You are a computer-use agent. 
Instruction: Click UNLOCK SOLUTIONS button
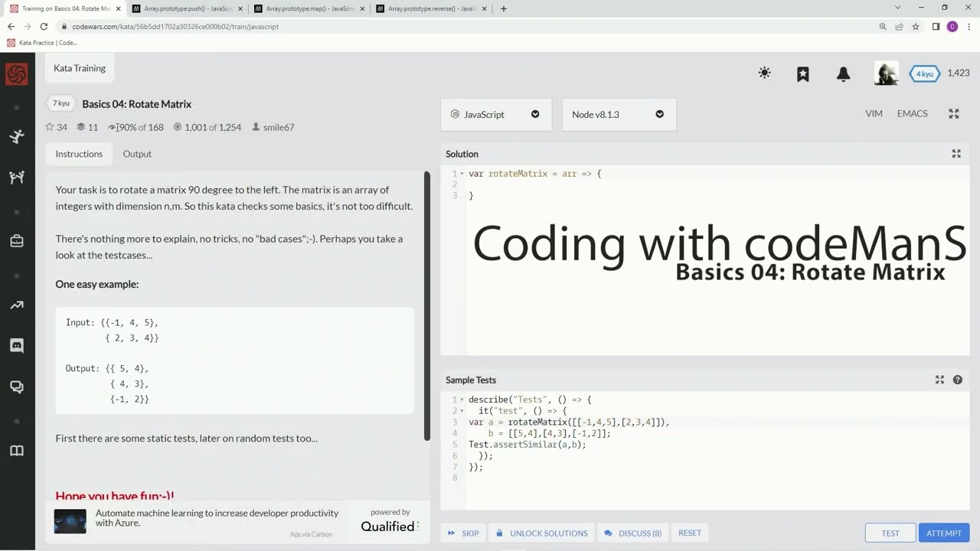(541, 533)
